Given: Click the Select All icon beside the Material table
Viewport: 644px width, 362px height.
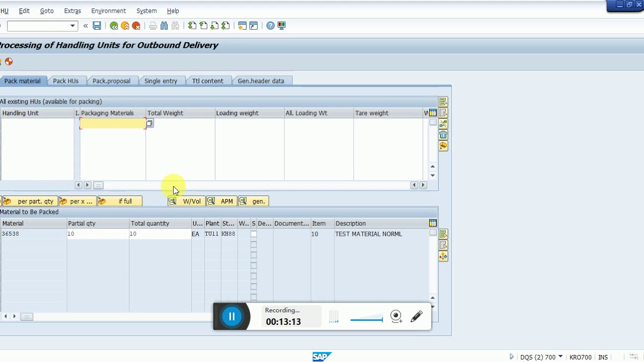Looking at the screenshot, I should pos(443,234).
